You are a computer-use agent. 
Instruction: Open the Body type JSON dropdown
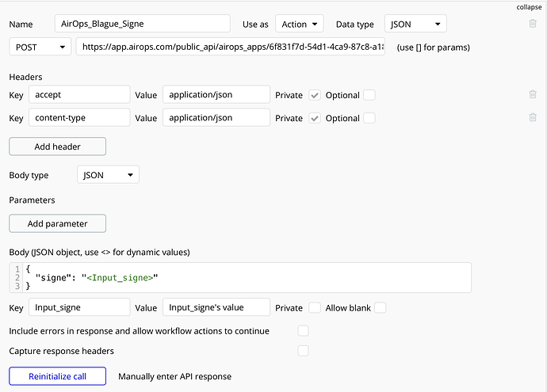(x=108, y=175)
